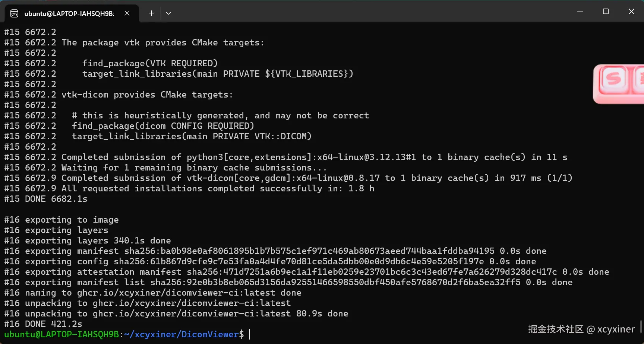The width and height of the screenshot is (644, 344).
Task: Open a new tab with the plus button
Action: [151, 13]
